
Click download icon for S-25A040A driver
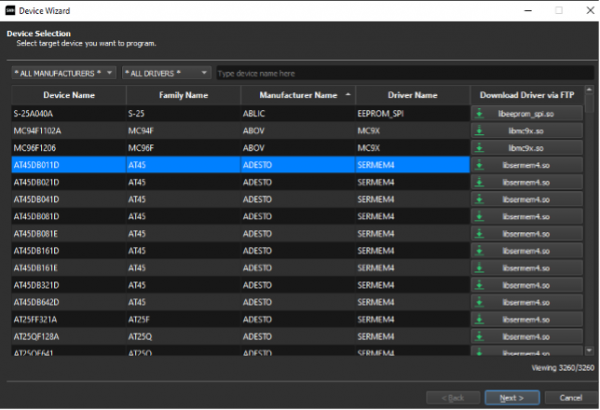click(x=480, y=114)
